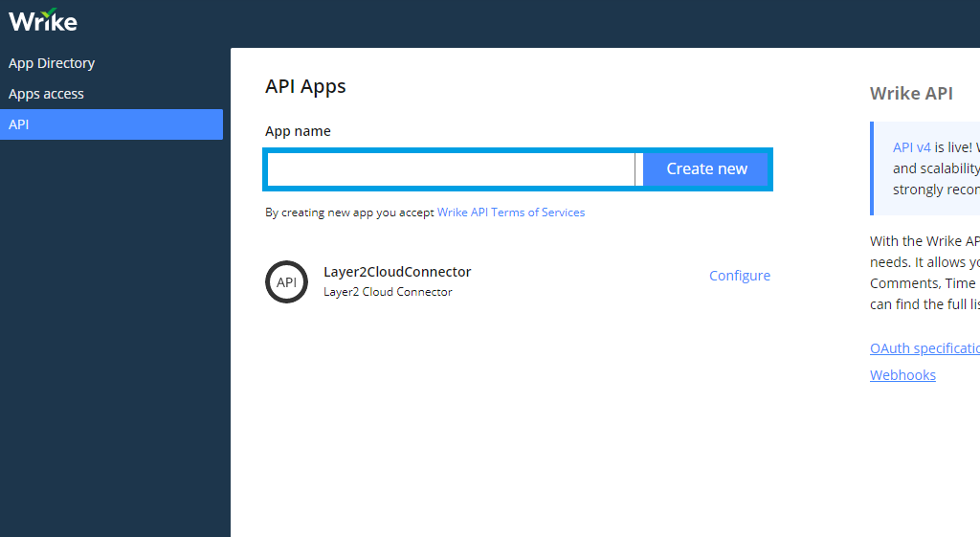Click the circular API icon for Layer2CloudConnector
The width and height of the screenshot is (980, 537).
coord(286,281)
